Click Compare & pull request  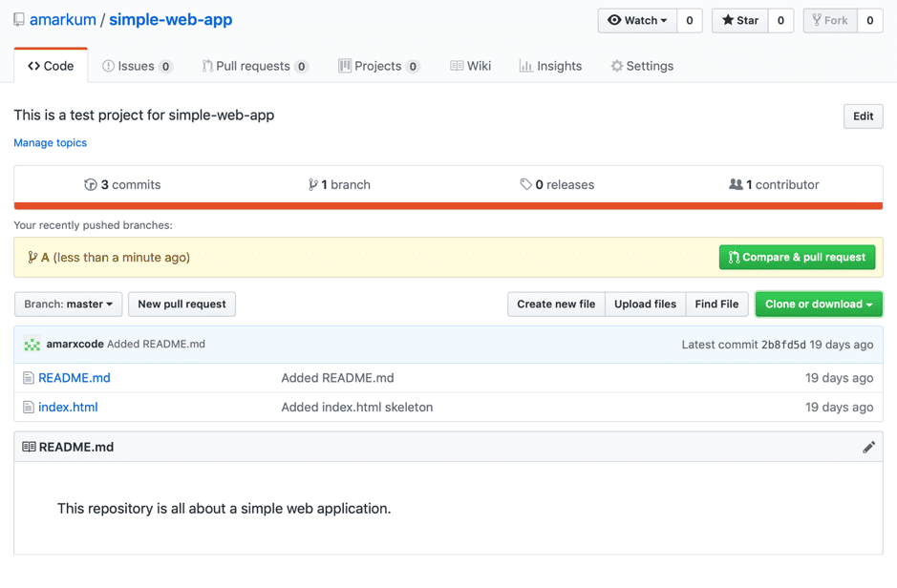point(797,257)
